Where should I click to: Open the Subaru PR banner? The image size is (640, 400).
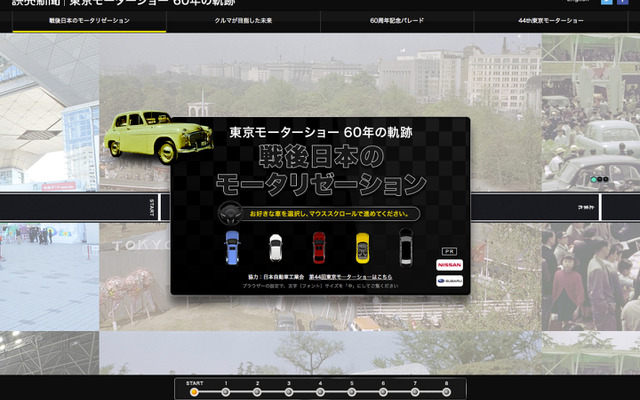[449, 281]
